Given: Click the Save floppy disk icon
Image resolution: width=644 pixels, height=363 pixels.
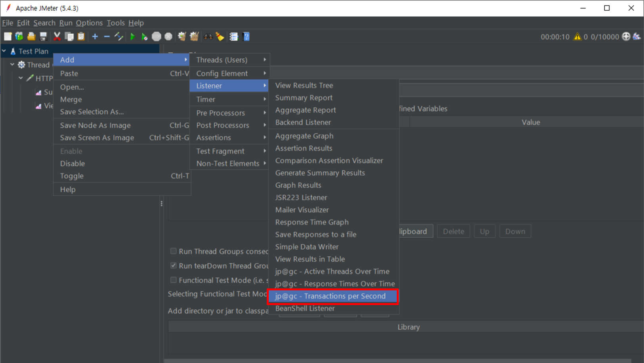Looking at the screenshot, I should coord(43,36).
